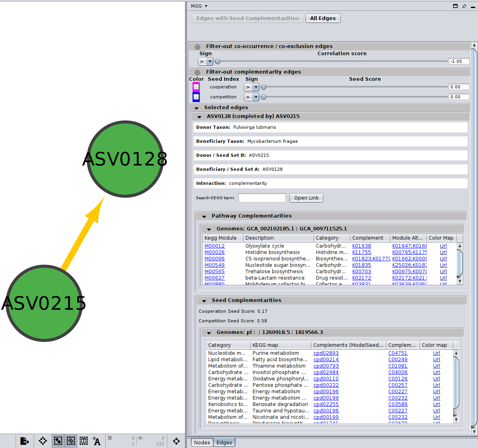Viewport: 478px width, 448px height.
Task: Float the MGG panel with the window icon
Action: click(455, 6)
